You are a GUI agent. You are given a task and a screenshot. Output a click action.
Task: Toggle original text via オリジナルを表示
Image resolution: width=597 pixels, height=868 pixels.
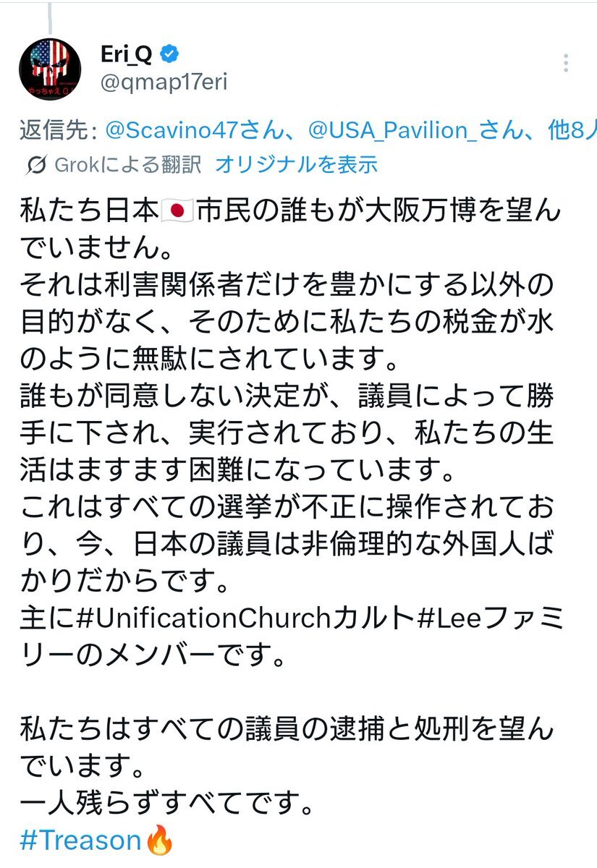(x=296, y=165)
